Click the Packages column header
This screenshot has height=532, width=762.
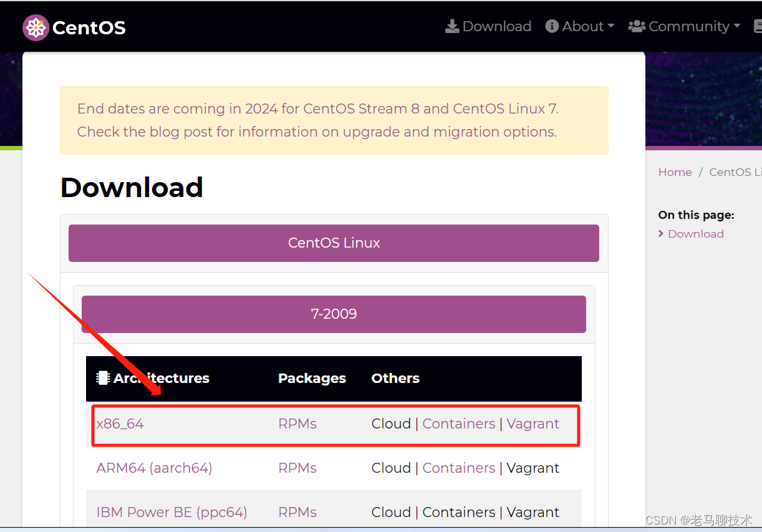point(312,378)
